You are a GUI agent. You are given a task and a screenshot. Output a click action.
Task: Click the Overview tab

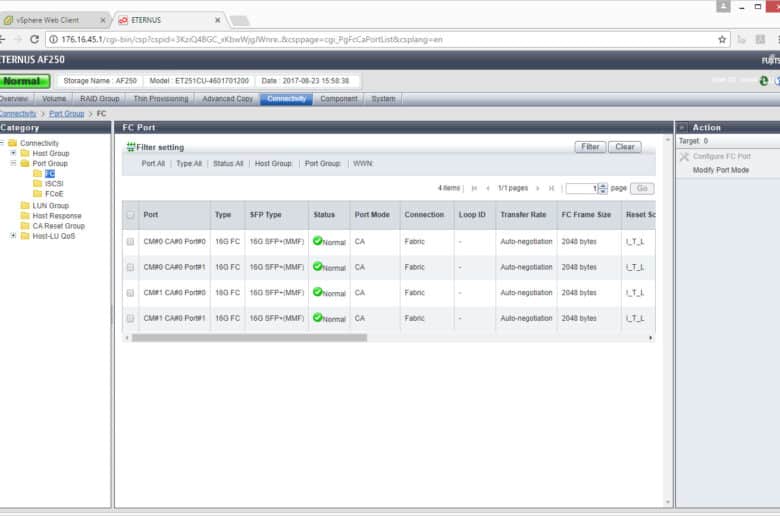[15, 99]
